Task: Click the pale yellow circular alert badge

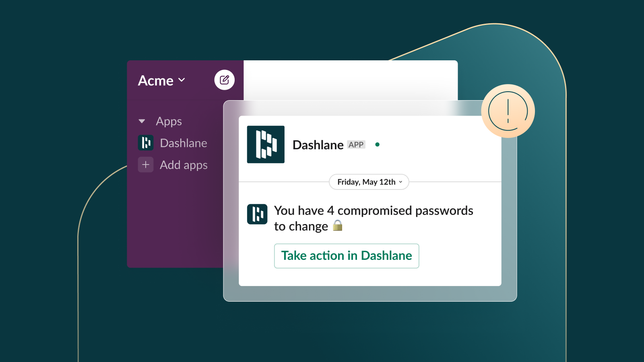Action: (x=508, y=111)
